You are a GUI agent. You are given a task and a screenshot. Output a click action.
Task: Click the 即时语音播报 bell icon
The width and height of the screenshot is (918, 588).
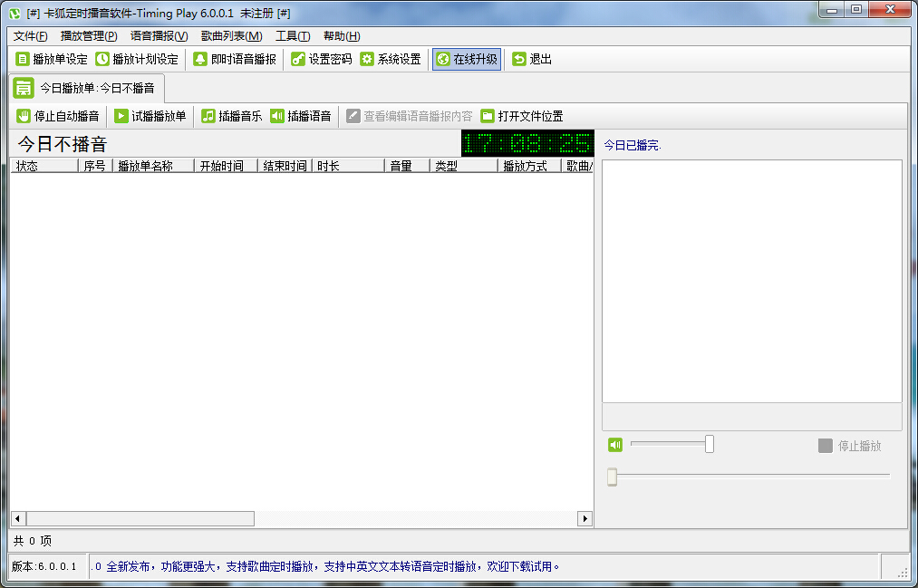point(200,59)
